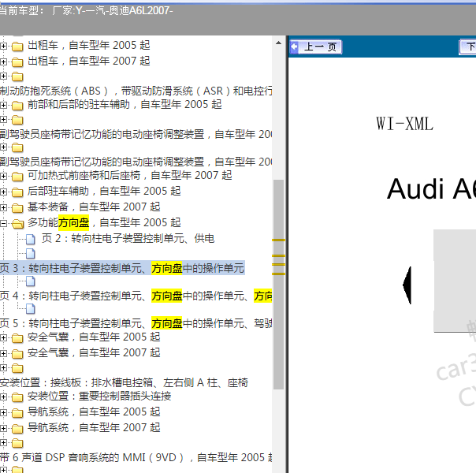This screenshot has height=473, width=476.
Task: Click folder icon of 安装位置：重要控制器插头连接
Action: pos(17,397)
